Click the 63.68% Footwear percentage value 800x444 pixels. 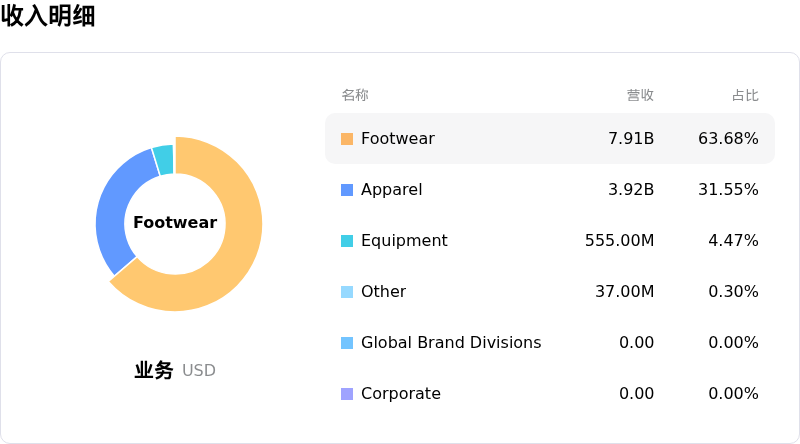[x=728, y=139]
